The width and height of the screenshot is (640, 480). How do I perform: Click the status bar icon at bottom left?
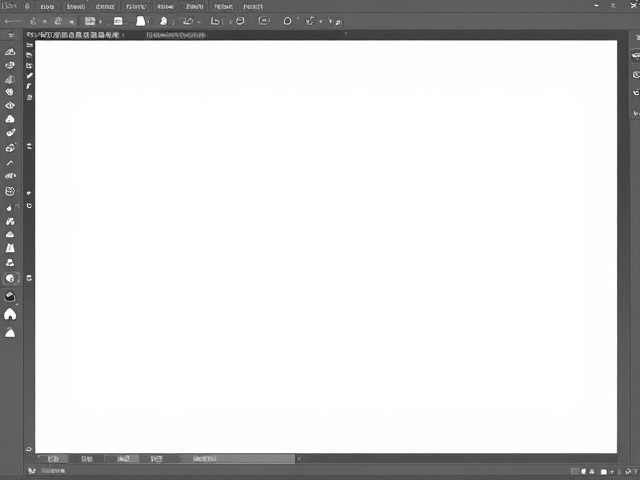tap(31, 471)
